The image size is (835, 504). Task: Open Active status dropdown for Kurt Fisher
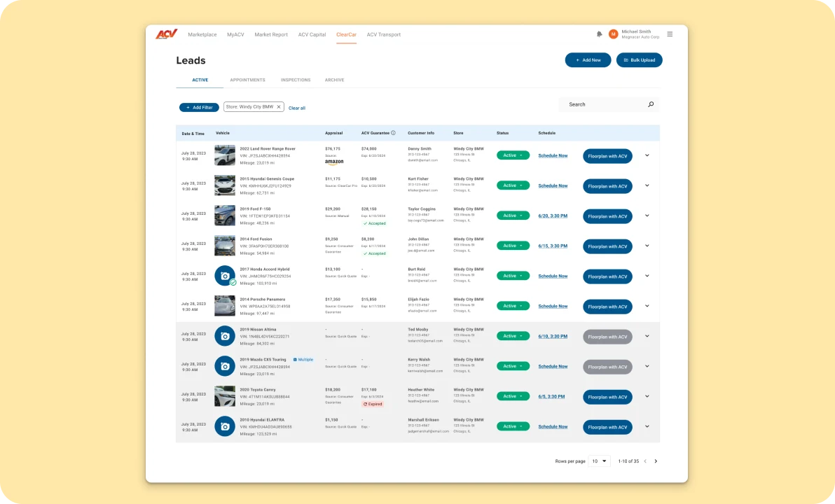(x=513, y=185)
